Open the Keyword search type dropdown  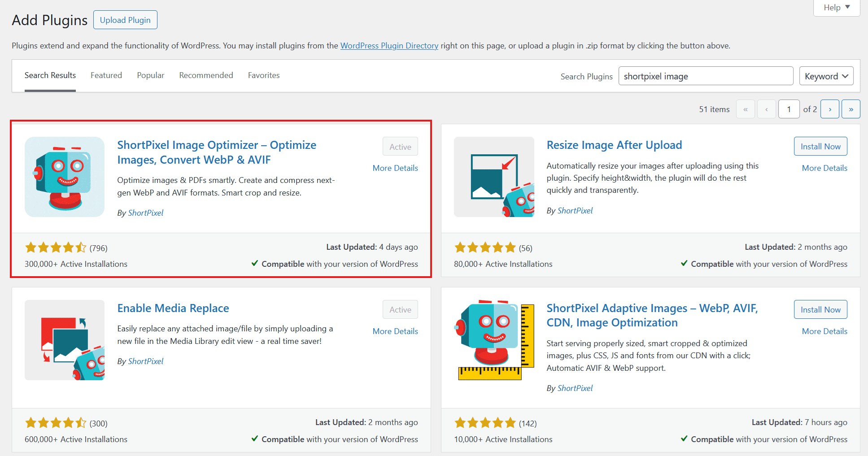pyautogui.click(x=826, y=76)
